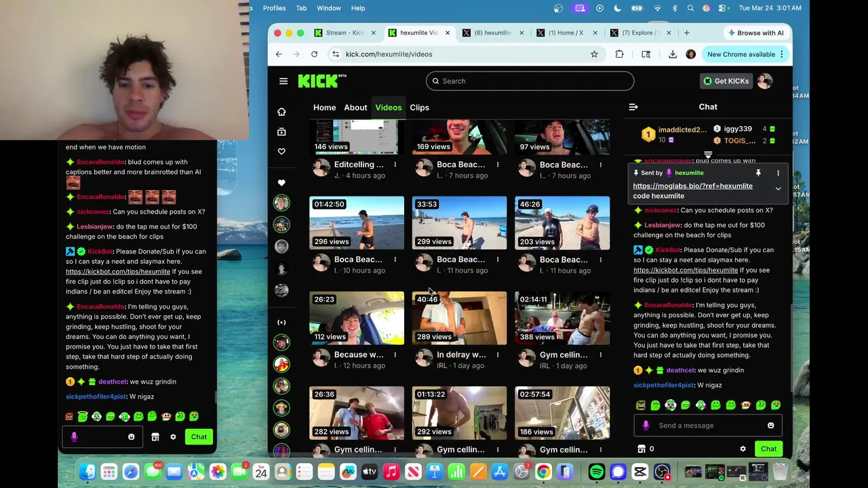Switch to the About tab
Viewport: 868px width, 488px height.
pos(355,107)
